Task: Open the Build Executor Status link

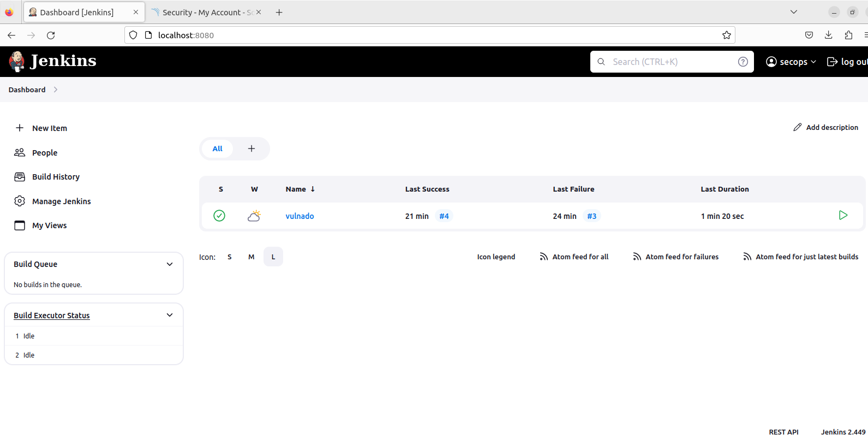Action: (x=52, y=316)
